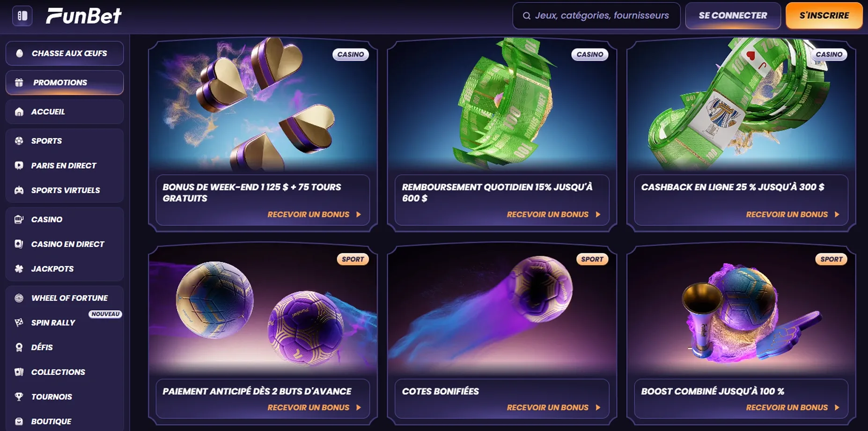Focus the Jeux, catégories, fournisseurs search field
Viewport: 868px width, 431px height.
(596, 16)
